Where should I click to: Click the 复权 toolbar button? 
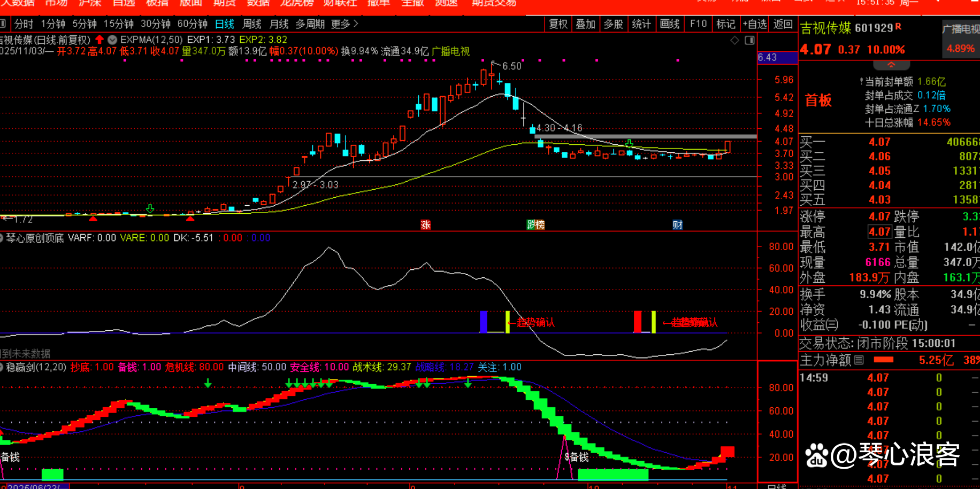click(x=558, y=24)
